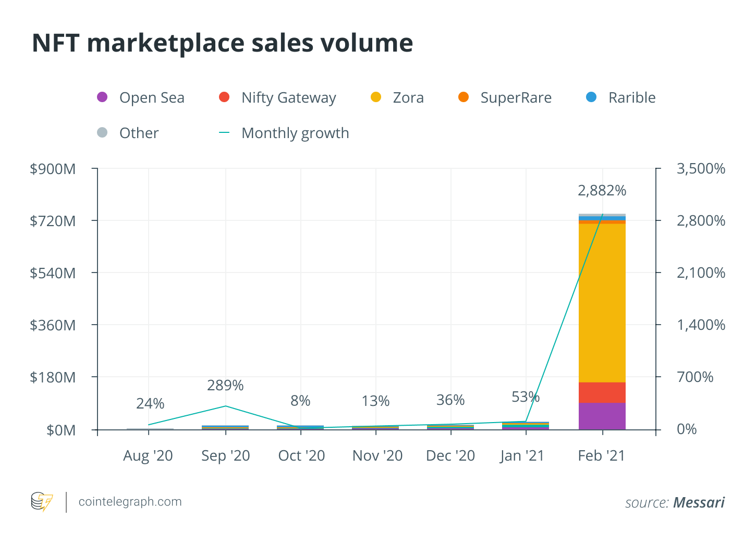Toggle the Monthly growth legend label
Screen dimensions: 756x544
pyautogui.click(x=295, y=133)
